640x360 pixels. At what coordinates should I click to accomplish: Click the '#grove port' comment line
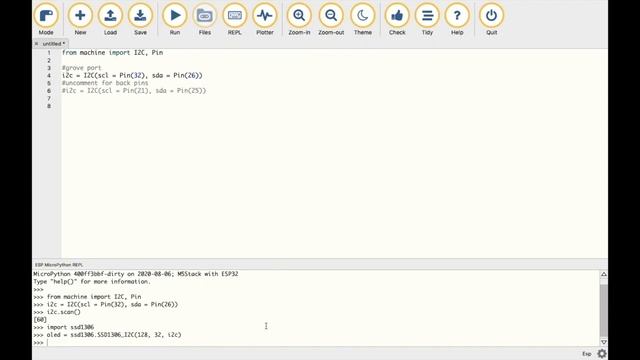(x=82, y=68)
